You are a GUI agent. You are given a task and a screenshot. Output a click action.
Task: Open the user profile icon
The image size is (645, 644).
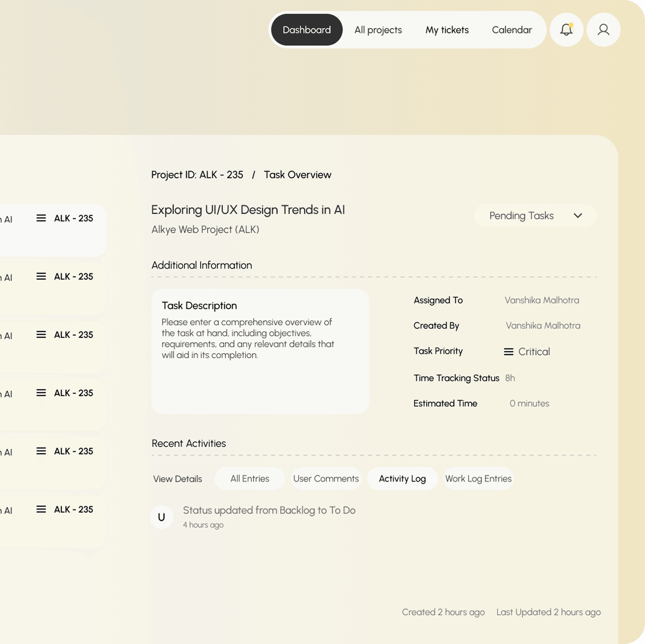tap(603, 30)
